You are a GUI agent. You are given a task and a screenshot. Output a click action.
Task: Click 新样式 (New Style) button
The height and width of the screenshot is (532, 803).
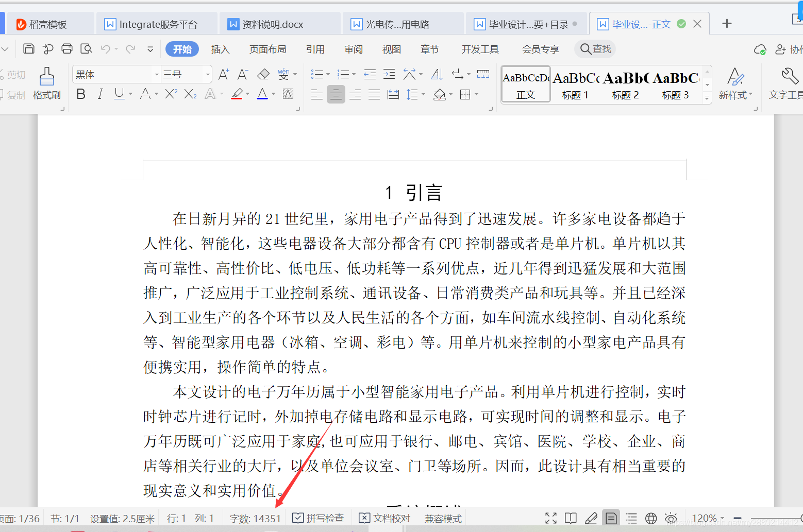point(735,83)
